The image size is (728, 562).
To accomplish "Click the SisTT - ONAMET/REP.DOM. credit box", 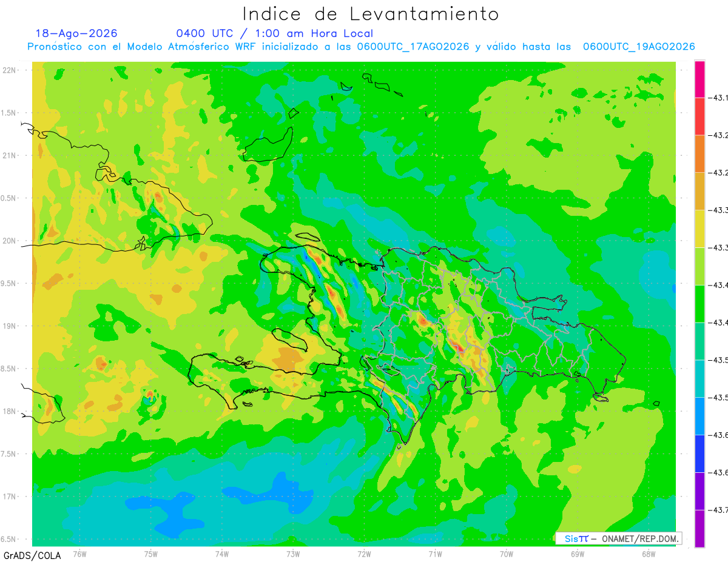I will click(618, 538).
